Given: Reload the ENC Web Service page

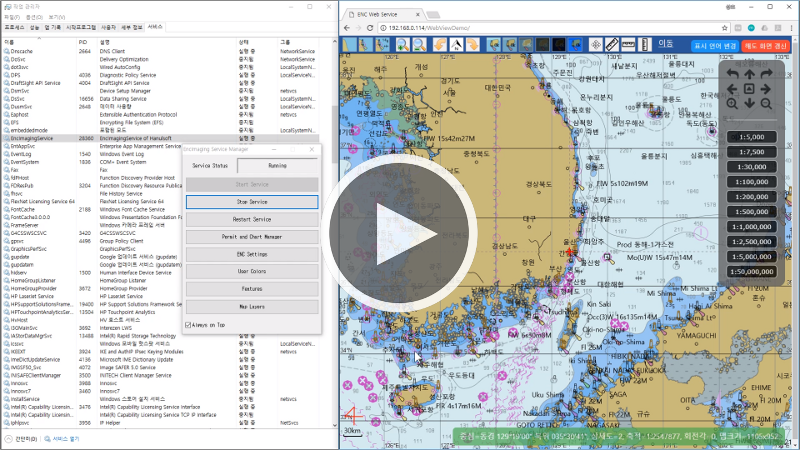Looking at the screenshot, I should point(370,28).
